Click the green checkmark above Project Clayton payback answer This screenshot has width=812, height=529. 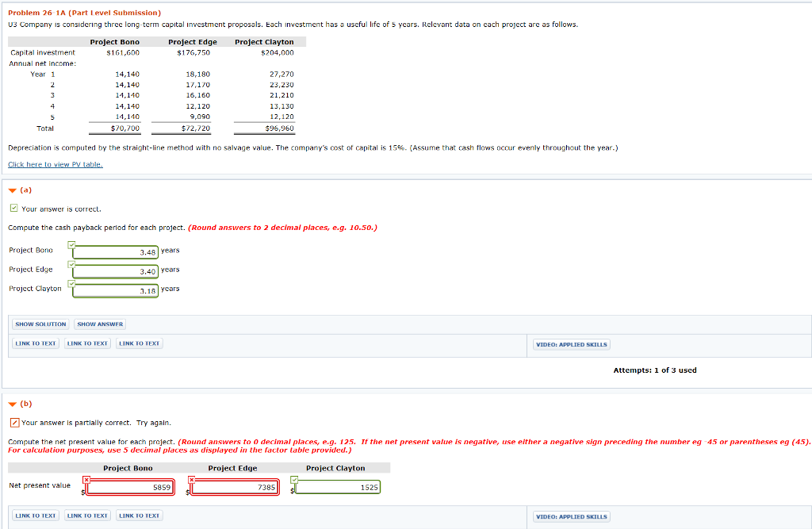point(73,282)
